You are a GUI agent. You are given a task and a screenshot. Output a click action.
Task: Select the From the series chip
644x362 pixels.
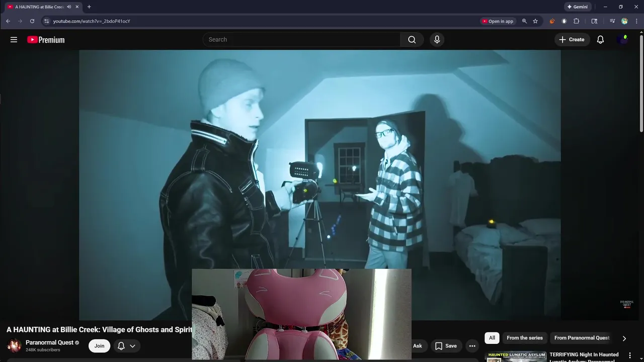click(x=525, y=338)
